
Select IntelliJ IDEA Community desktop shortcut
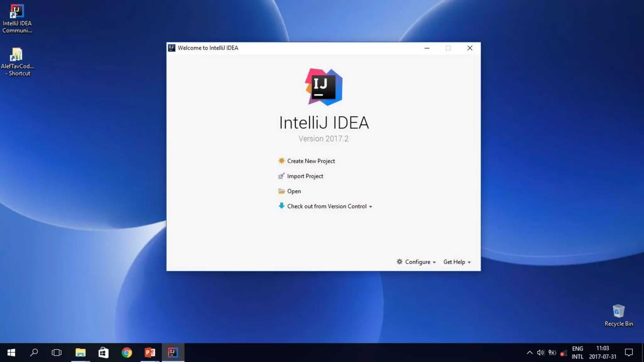coord(17,18)
